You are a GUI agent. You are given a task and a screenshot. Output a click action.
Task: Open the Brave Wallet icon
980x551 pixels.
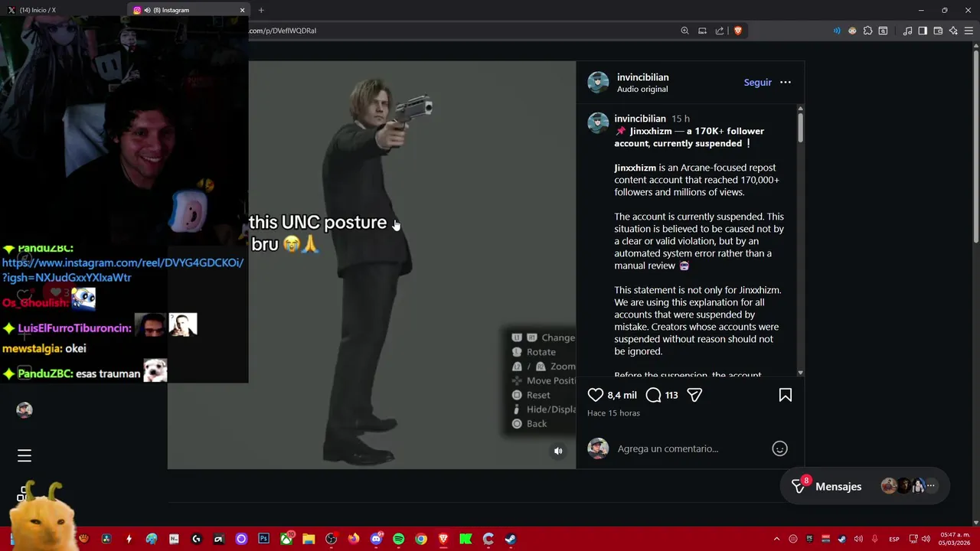click(x=938, y=31)
